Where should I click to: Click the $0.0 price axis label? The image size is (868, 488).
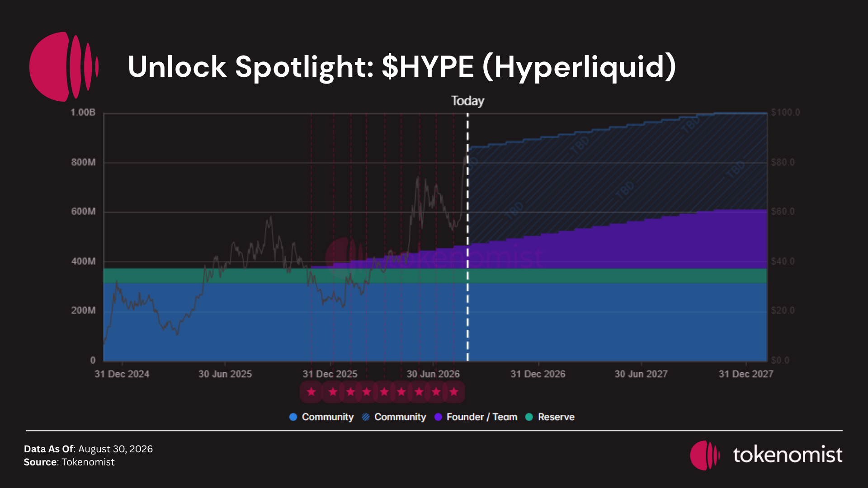(780, 360)
